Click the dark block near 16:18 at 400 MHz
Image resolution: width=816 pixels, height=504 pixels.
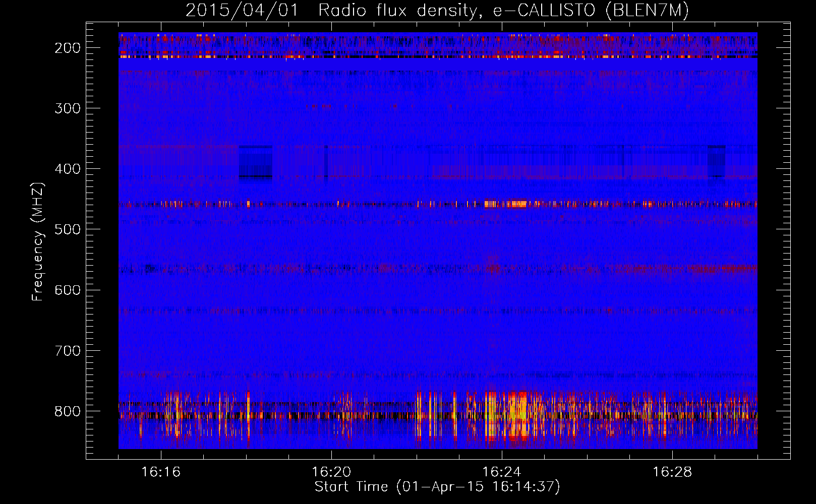coord(255,162)
